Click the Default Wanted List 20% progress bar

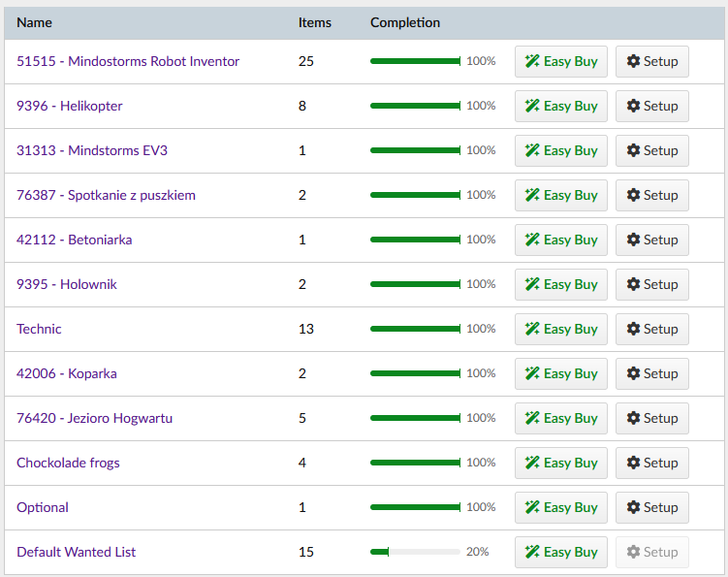click(415, 552)
